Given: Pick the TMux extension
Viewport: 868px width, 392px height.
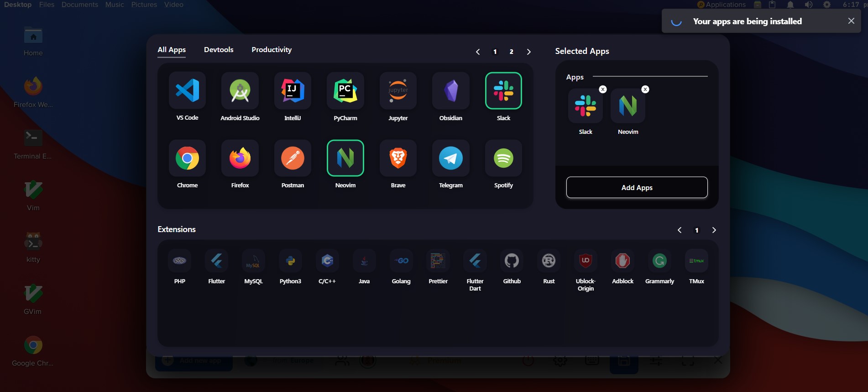Looking at the screenshot, I should coord(696,261).
